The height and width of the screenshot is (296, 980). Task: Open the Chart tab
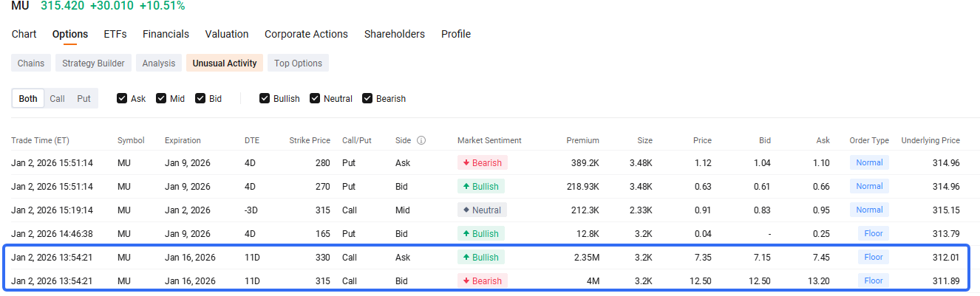click(x=24, y=34)
